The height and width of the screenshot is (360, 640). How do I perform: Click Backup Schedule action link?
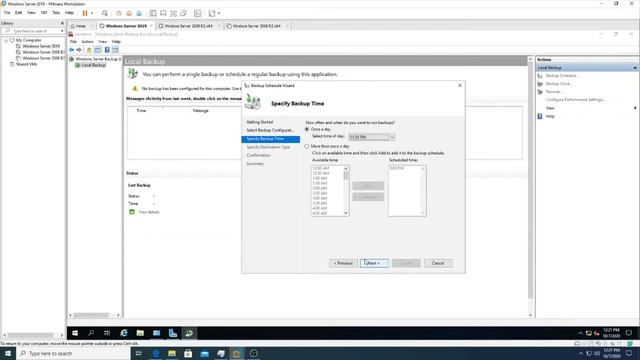[562, 76]
